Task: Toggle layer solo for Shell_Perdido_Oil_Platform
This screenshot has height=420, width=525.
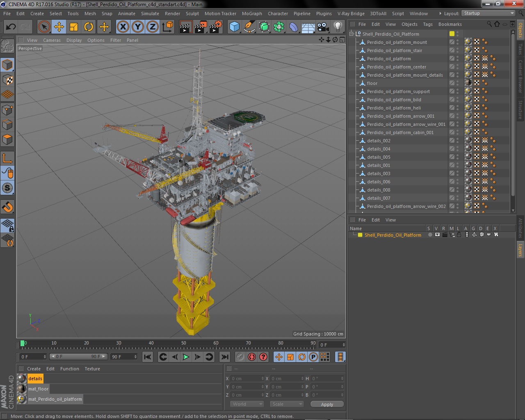Action: (x=430, y=235)
